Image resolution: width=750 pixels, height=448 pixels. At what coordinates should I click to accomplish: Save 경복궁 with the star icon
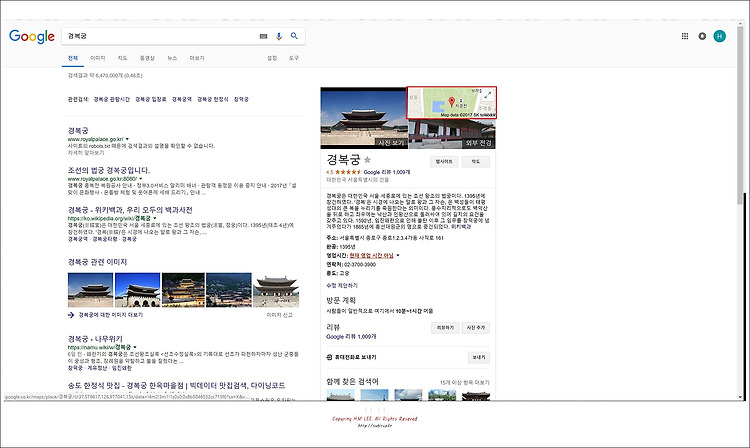[367, 159]
